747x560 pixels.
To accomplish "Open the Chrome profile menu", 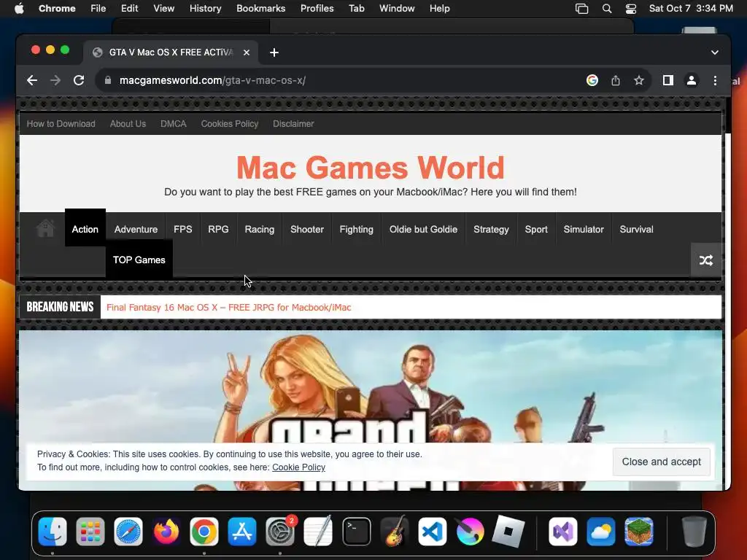I will point(692,80).
